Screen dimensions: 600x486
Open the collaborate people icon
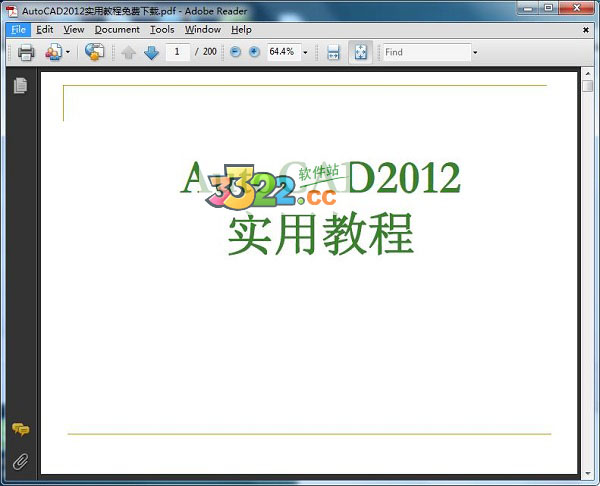pyautogui.click(x=54, y=52)
